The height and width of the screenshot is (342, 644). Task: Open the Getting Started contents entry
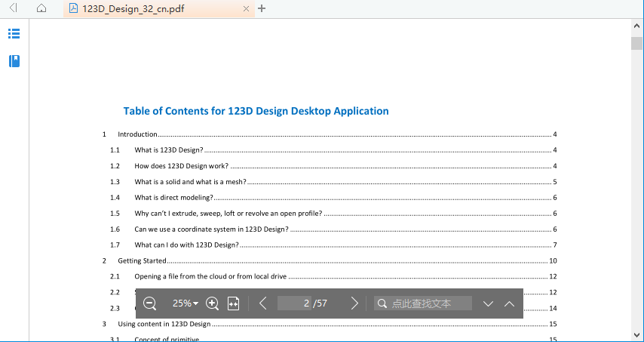[x=330, y=261]
